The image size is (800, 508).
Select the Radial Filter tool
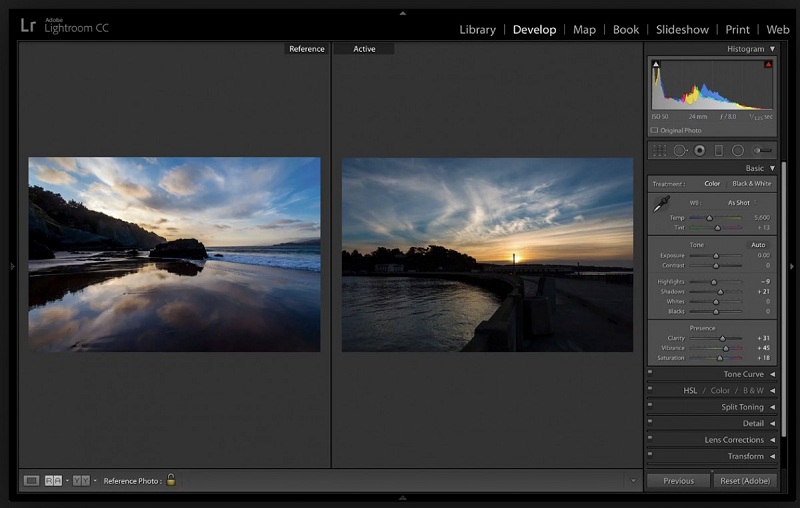click(738, 150)
